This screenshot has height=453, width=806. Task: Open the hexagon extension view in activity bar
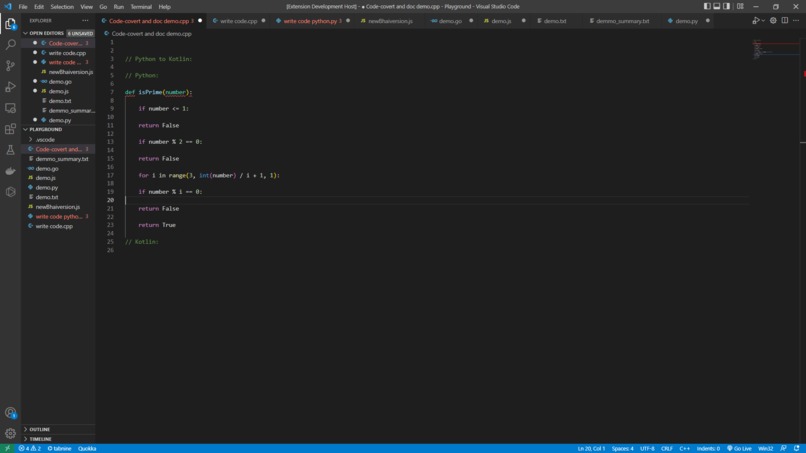[x=10, y=192]
